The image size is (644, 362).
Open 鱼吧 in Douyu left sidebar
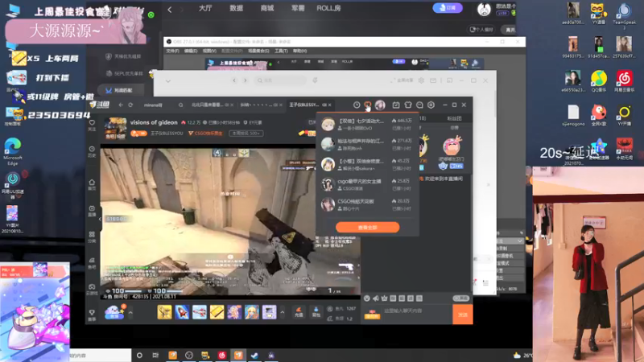pos(92,263)
